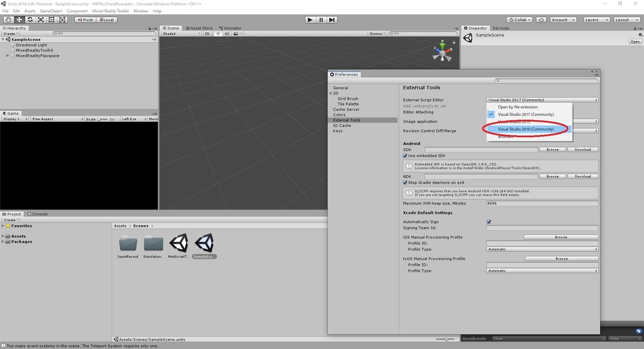
Task: Open the Window menu
Action: [141, 11]
